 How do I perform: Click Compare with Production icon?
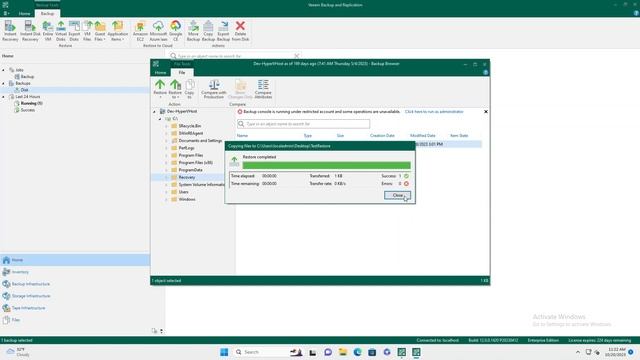pos(213,89)
